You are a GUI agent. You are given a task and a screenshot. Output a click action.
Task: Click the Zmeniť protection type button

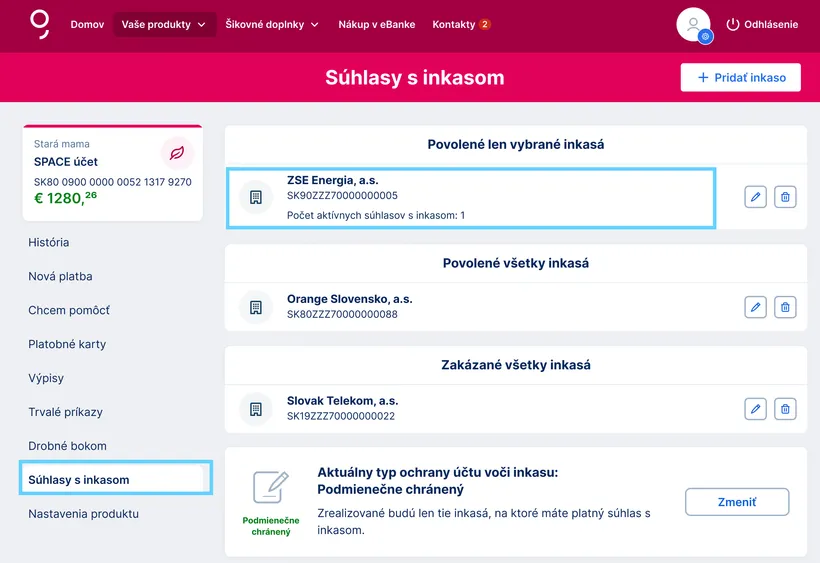737,502
